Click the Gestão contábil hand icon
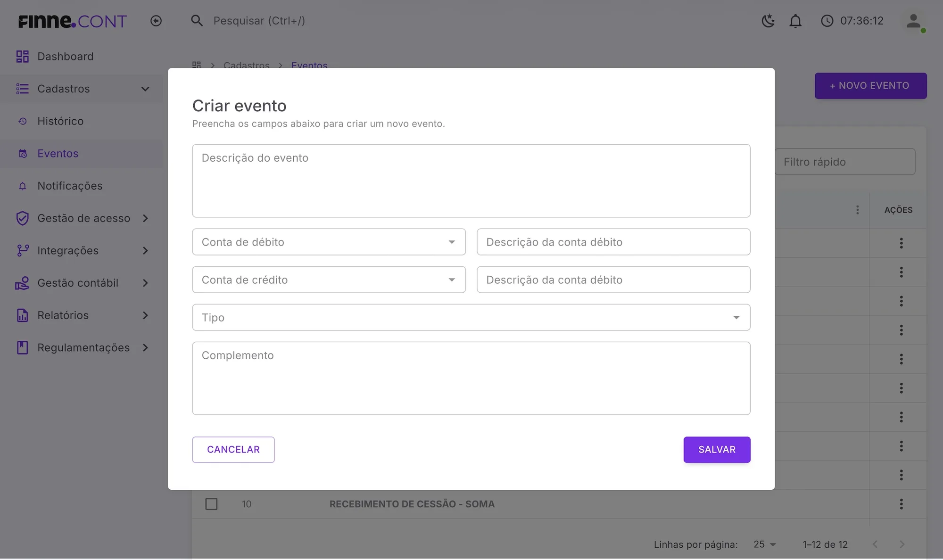 pyautogui.click(x=22, y=283)
